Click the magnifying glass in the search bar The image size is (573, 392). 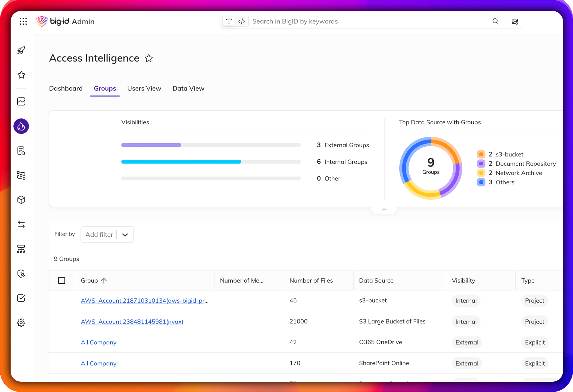(x=496, y=21)
